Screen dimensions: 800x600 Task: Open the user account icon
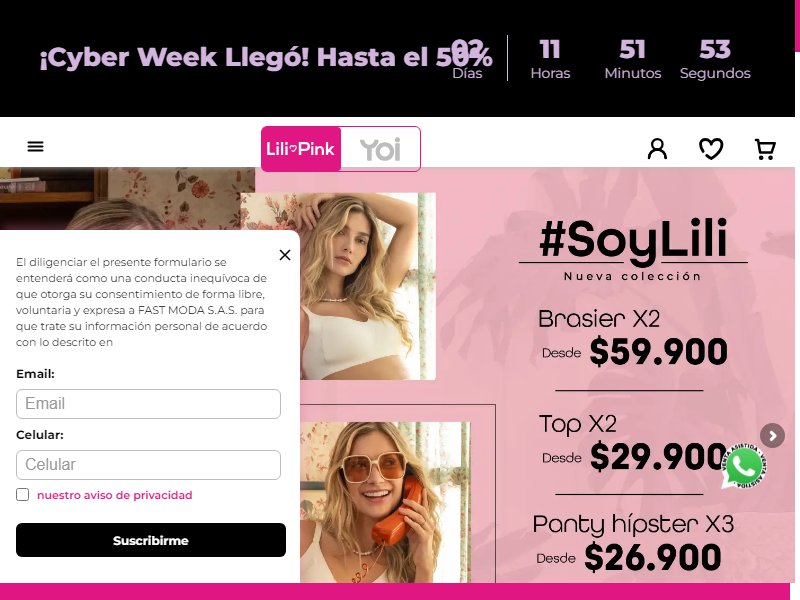[657, 149]
